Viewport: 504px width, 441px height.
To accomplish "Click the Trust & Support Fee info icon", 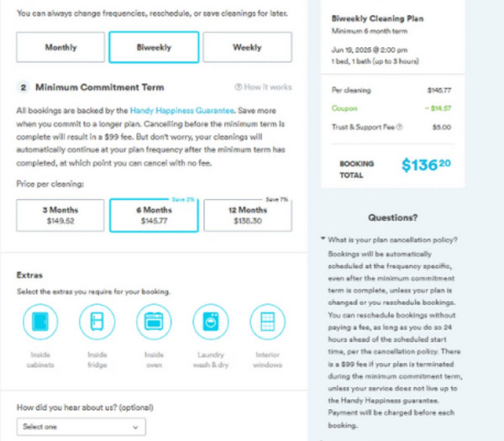I will click(x=399, y=127).
